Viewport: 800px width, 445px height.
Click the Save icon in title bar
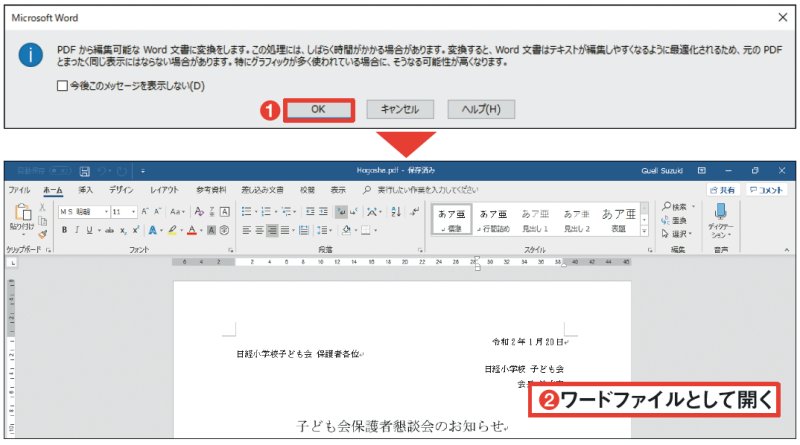point(84,171)
